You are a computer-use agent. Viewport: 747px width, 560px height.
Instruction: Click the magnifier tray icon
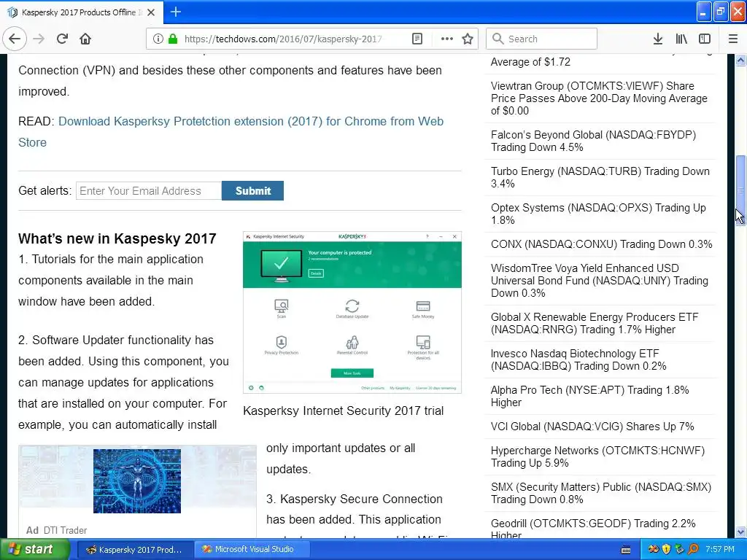click(x=693, y=550)
